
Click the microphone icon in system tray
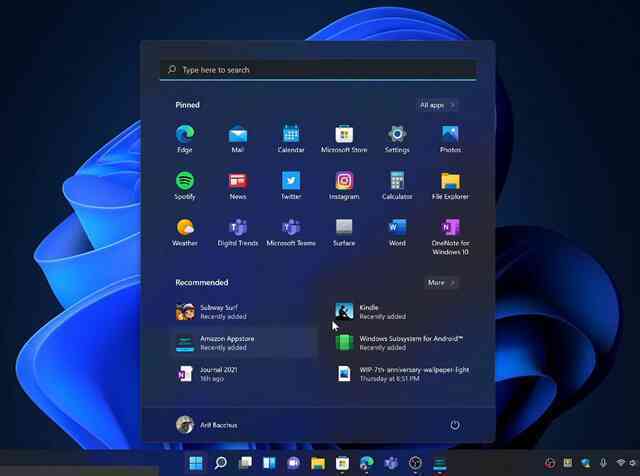603,463
